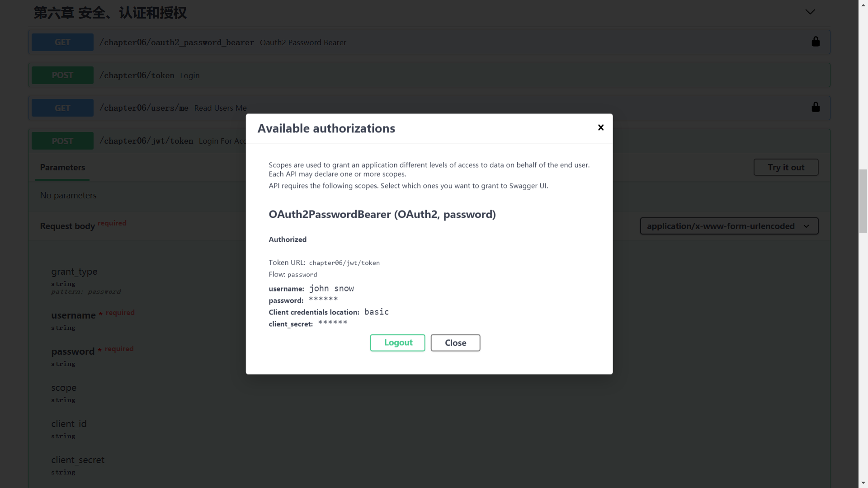The width and height of the screenshot is (868, 488).
Task: Click the POST /chapter06/token Login endpoint icon
Action: [x=62, y=75]
